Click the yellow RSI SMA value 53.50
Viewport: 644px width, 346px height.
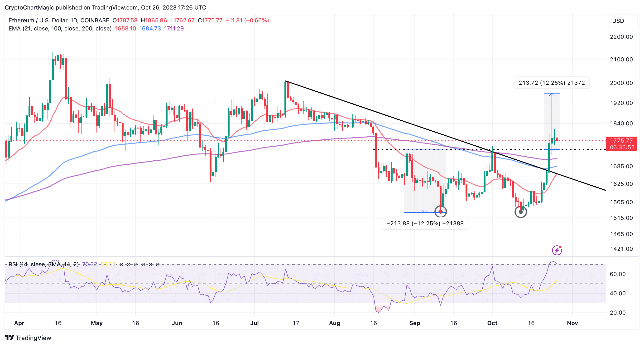(108, 264)
